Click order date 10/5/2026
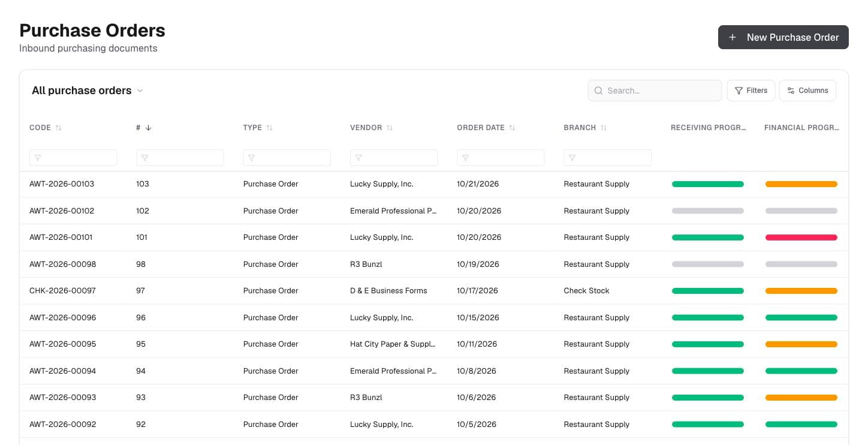 (477, 424)
